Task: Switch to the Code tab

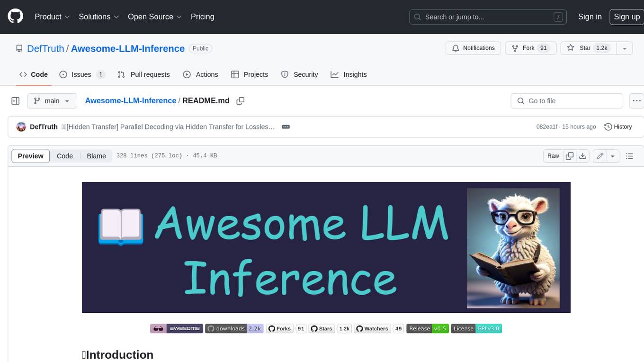Action: coord(34,74)
